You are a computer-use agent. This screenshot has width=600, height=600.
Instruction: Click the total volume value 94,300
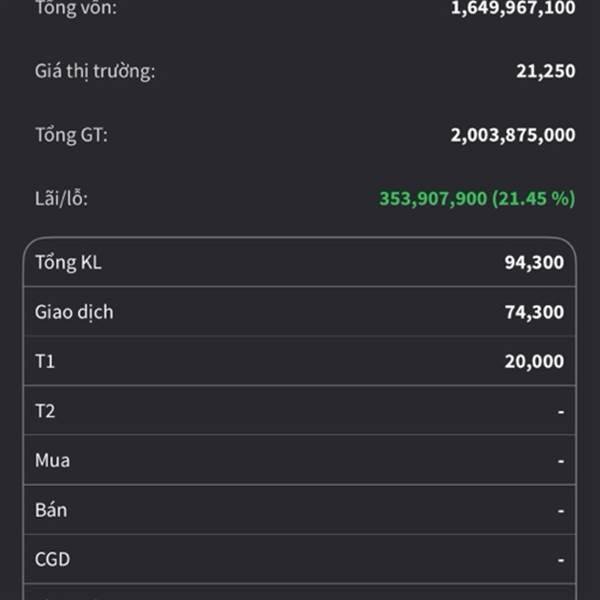[x=534, y=263]
